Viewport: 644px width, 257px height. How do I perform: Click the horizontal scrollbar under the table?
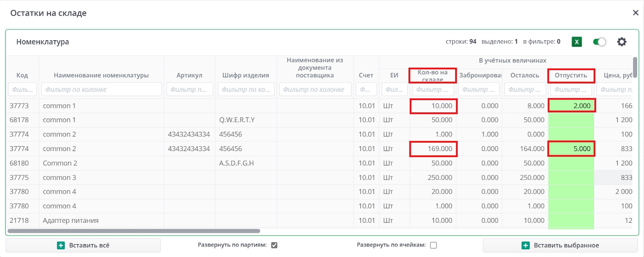pos(134,231)
